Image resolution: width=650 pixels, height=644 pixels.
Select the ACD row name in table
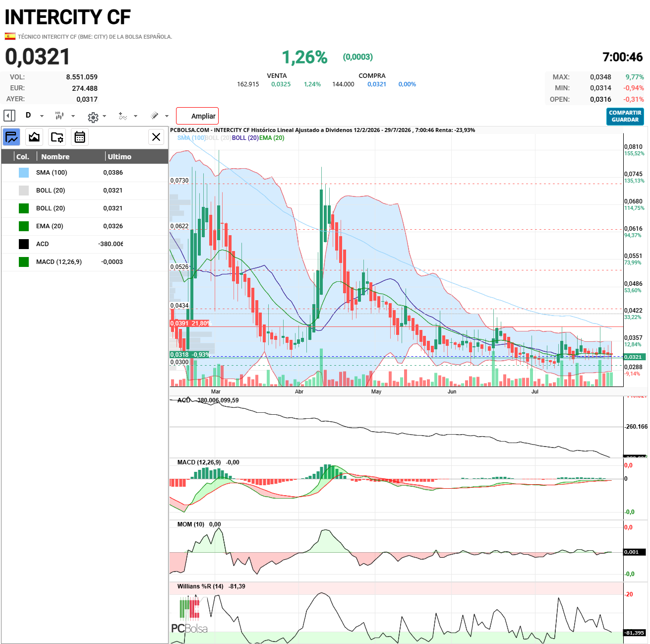pyautogui.click(x=43, y=244)
